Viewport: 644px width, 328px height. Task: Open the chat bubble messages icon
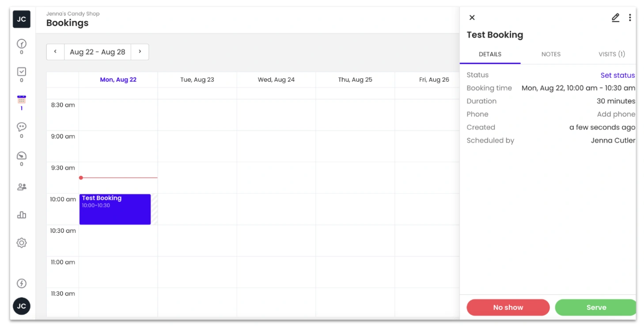coord(22,127)
